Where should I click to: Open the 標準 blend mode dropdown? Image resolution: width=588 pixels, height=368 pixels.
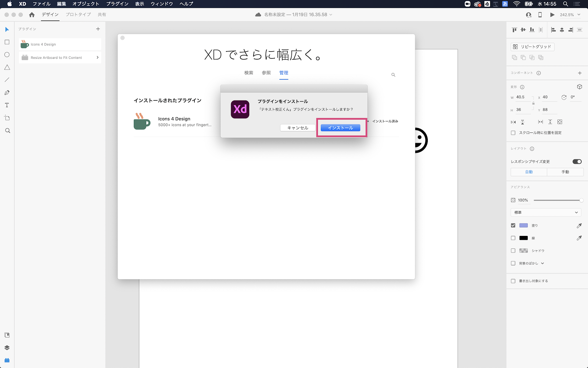[x=546, y=212]
